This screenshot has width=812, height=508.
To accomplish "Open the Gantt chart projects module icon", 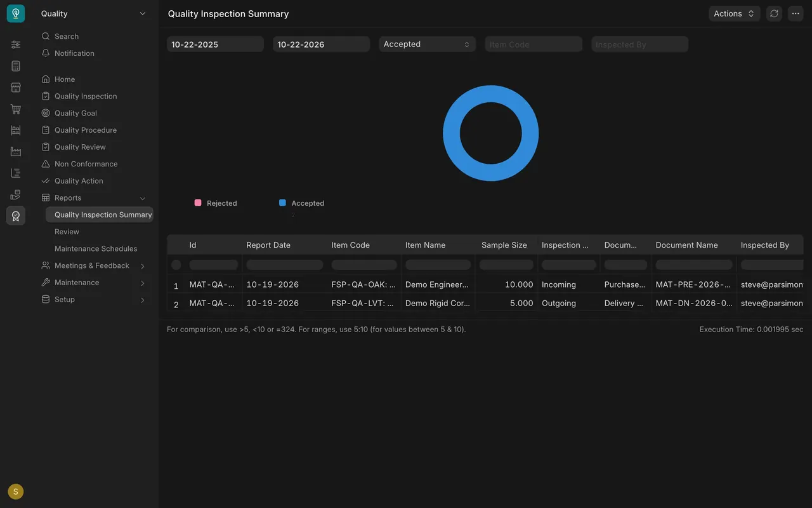I will [x=16, y=173].
